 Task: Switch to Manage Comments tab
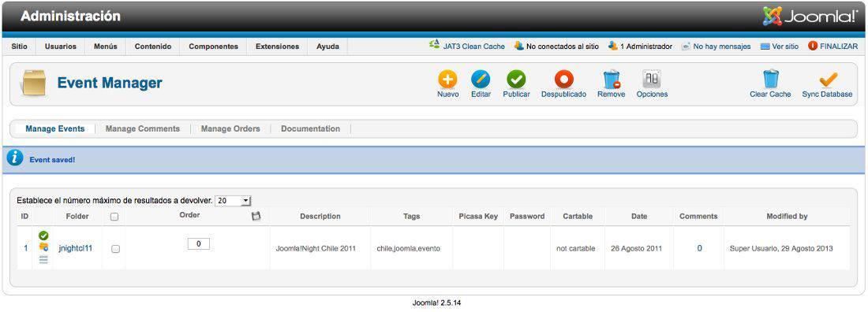coord(143,129)
